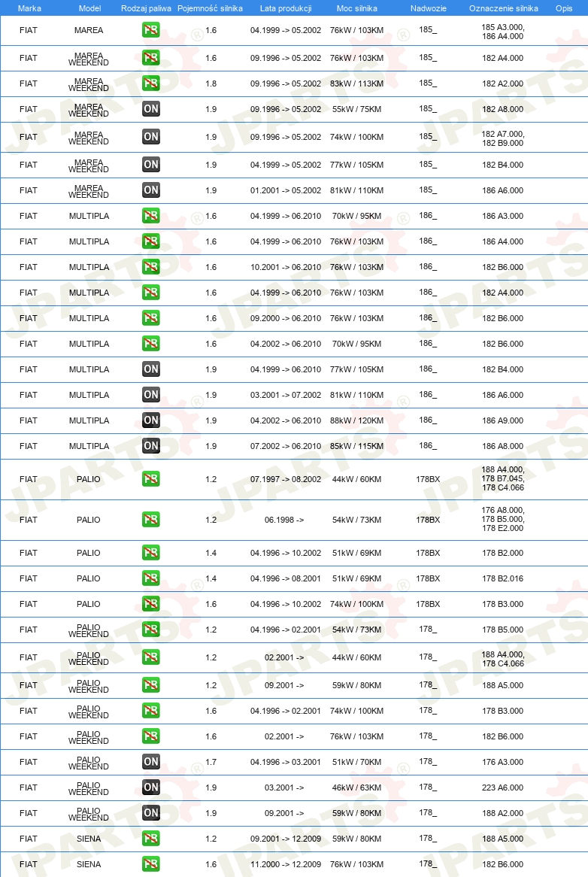Click petrol icon in MULTIPLA 186 A3.000 row
The height and width of the screenshot is (877, 588).
tap(151, 216)
